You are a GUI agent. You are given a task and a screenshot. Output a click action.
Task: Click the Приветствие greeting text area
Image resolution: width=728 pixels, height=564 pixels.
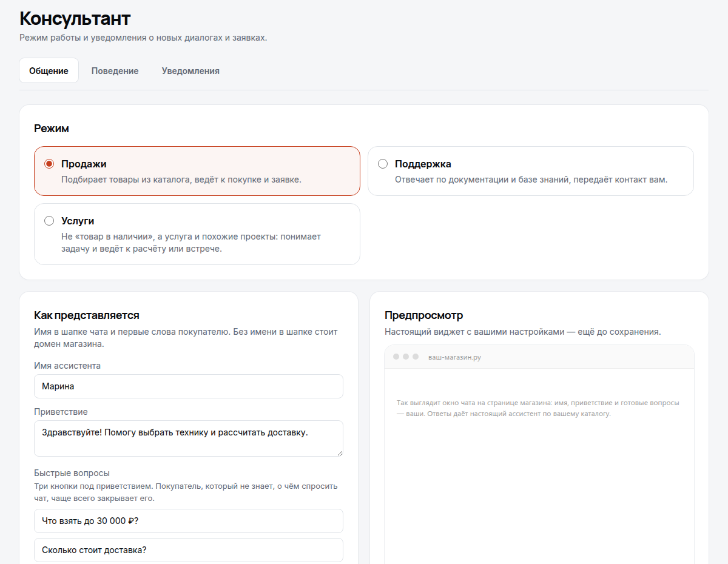pos(189,438)
